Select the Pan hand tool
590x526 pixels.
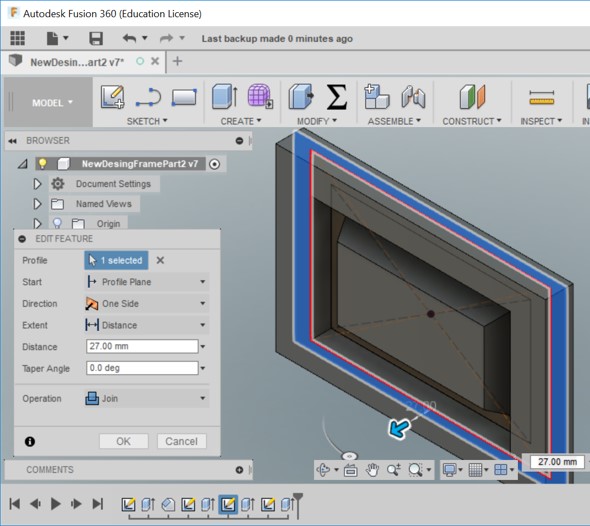(x=372, y=470)
